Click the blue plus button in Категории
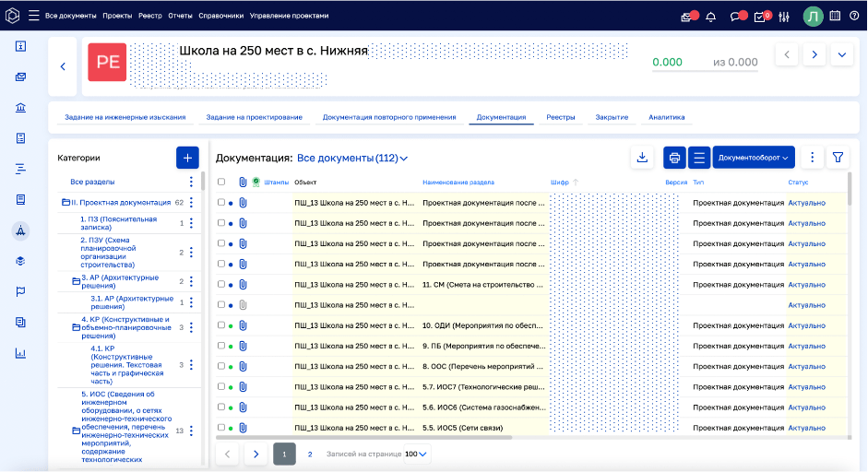Image resolution: width=868 pixels, height=472 pixels. pyautogui.click(x=187, y=158)
